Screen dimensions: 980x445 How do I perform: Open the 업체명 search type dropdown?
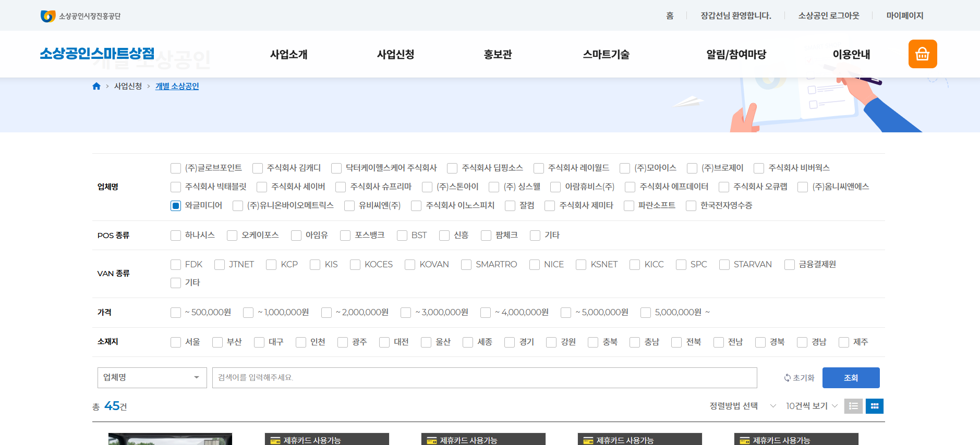[x=152, y=378]
